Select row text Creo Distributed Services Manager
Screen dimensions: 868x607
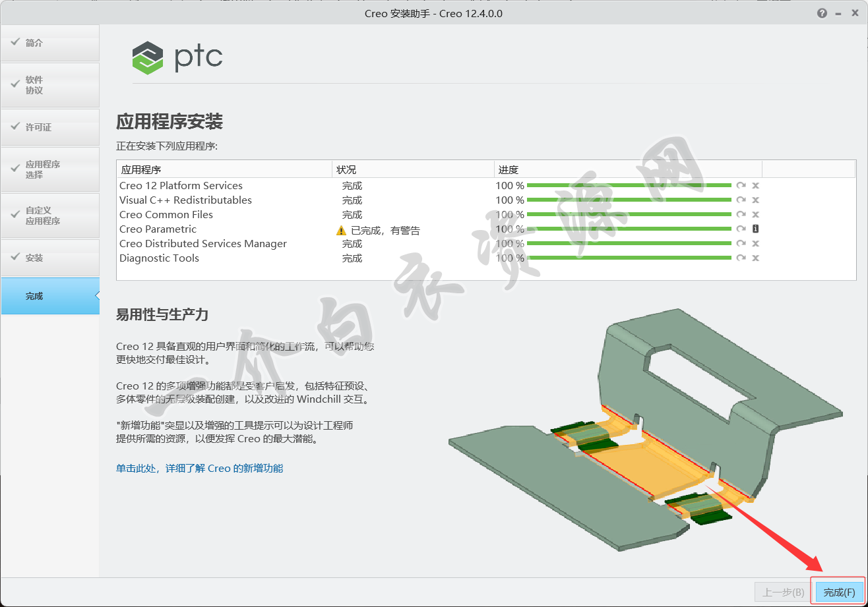click(203, 244)
